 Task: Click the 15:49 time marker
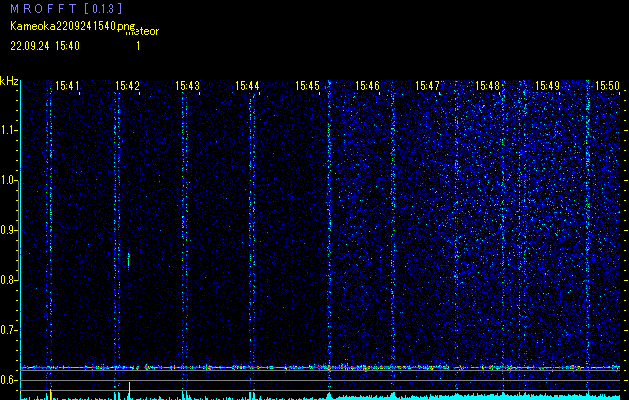pos(547,85)
